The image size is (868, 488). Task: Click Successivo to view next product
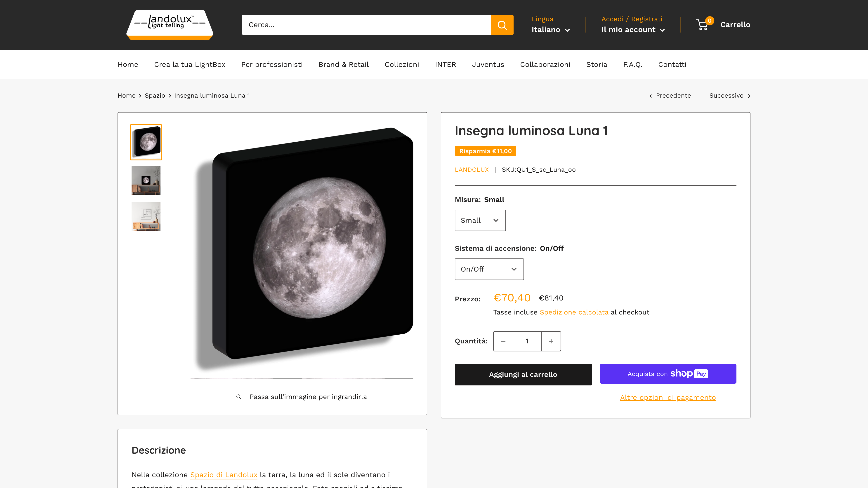pos(726,96)
